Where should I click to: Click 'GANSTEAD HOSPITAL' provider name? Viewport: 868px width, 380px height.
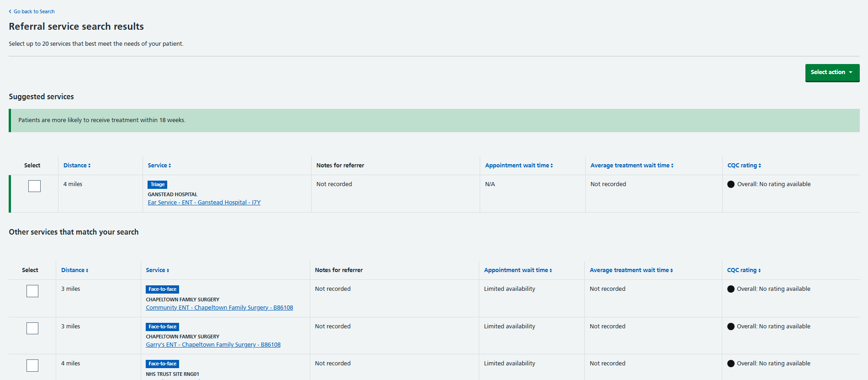[172, 194]
